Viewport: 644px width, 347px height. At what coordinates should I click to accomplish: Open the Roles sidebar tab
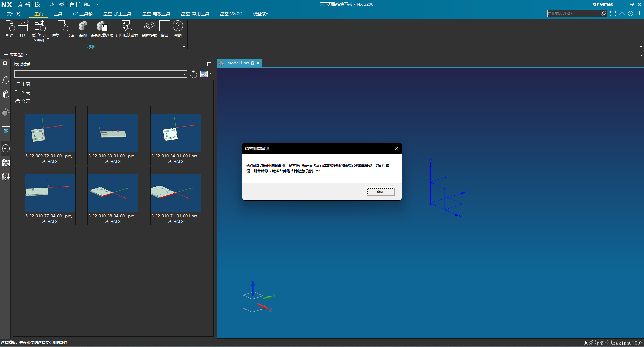click(6, 163)
